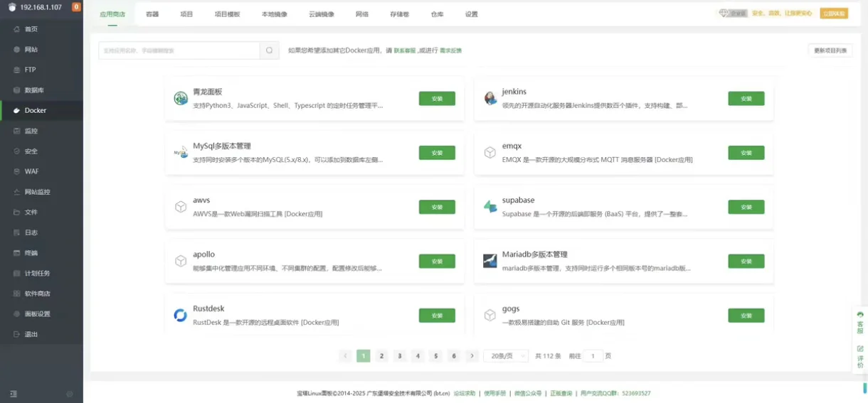Install 青龙面板
Screen dimensions: 868x403
(x=437, y=99)
